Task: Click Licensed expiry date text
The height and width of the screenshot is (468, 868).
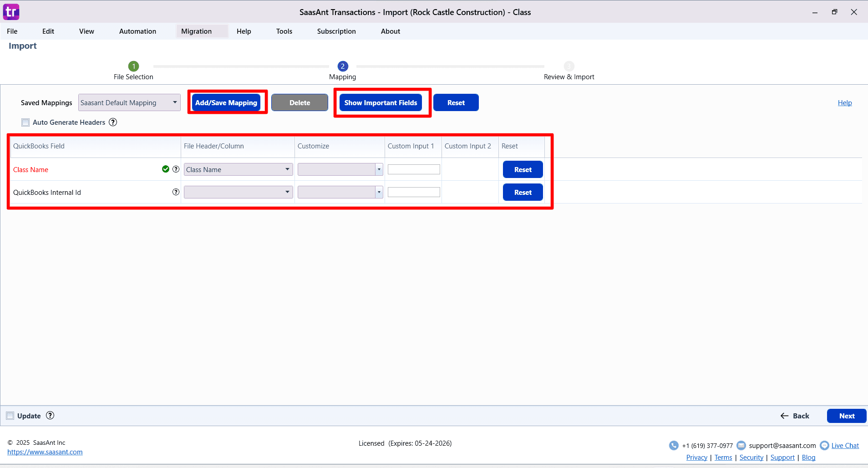Action: (405, 443)
